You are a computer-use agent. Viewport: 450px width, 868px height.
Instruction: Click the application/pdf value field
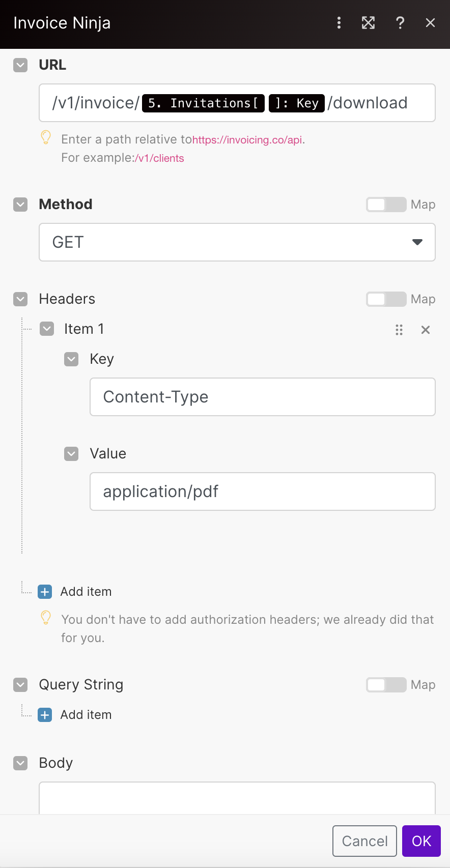point(263,491)
